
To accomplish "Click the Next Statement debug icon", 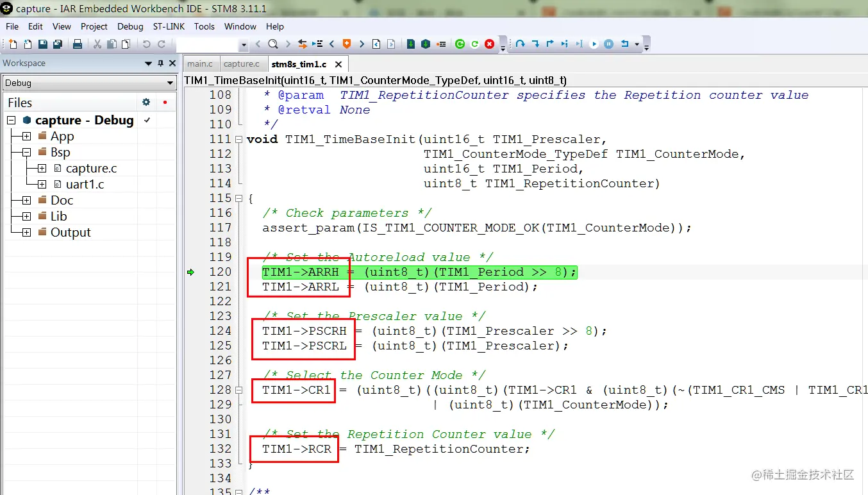I will point(565,44).
